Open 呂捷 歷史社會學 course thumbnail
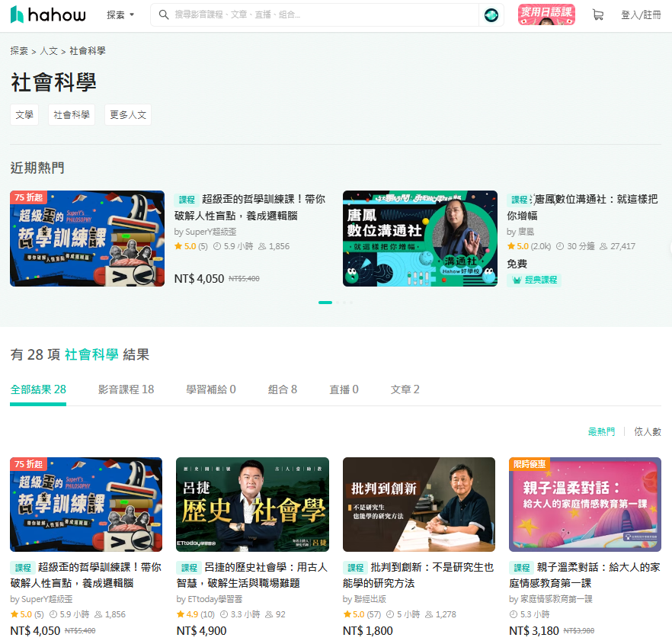Screen dimensions: 672x644 click(253, 505)
